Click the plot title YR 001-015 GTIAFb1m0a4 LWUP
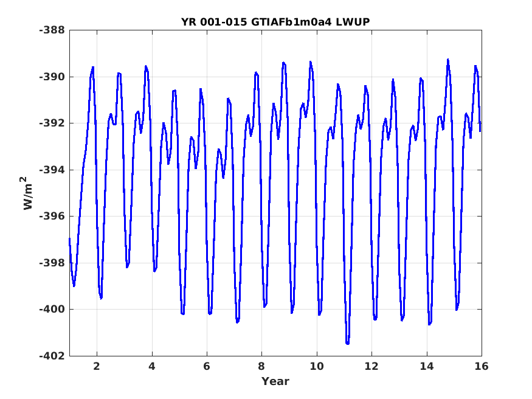The height and width of the screenshot is (399, 532). pos(275,22)
